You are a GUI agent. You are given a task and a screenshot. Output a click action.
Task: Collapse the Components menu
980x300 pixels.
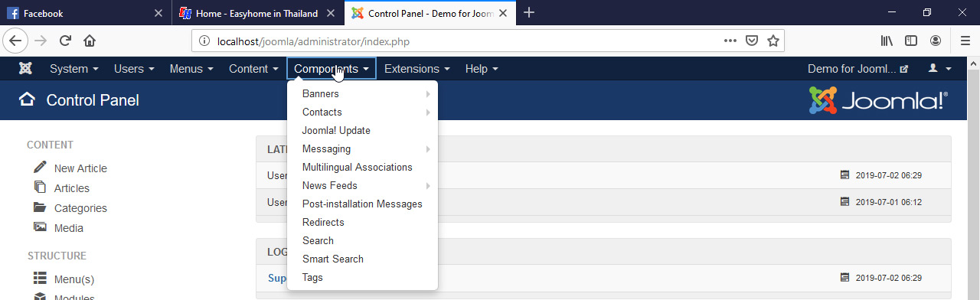(332, 69)
